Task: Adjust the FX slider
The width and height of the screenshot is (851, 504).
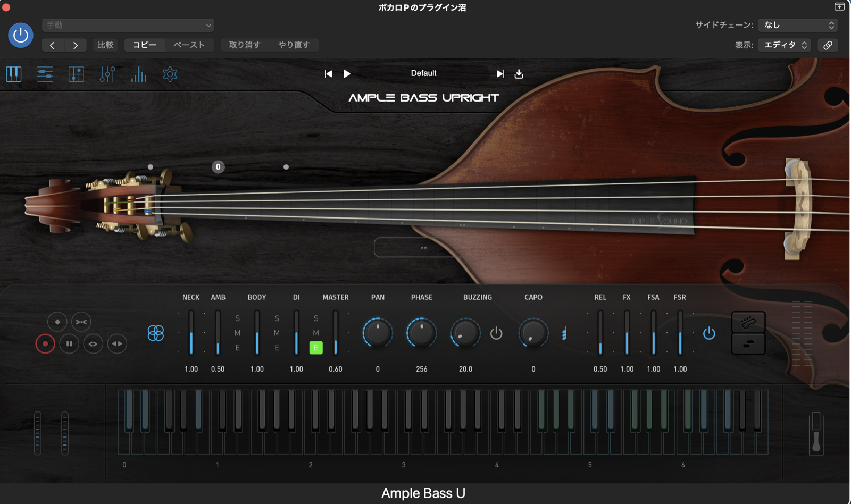Action: click(x=627, y=333)
